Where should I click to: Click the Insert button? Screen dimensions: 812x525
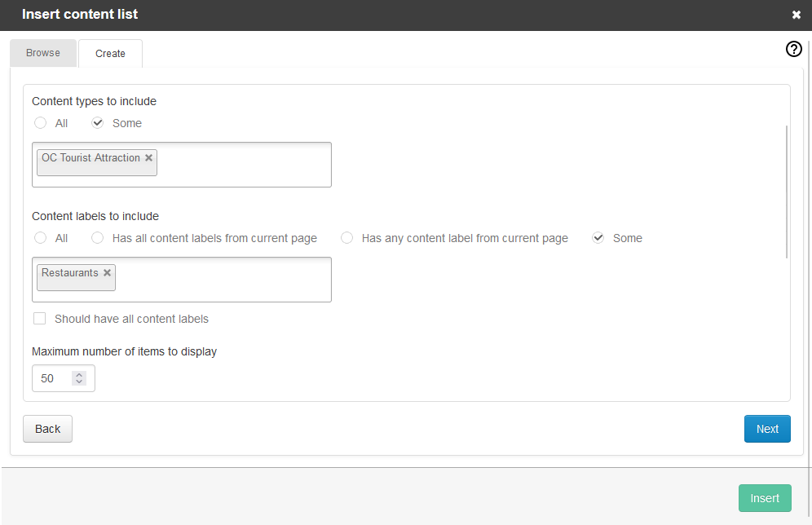pyautogui.click(x=765, y=497)
